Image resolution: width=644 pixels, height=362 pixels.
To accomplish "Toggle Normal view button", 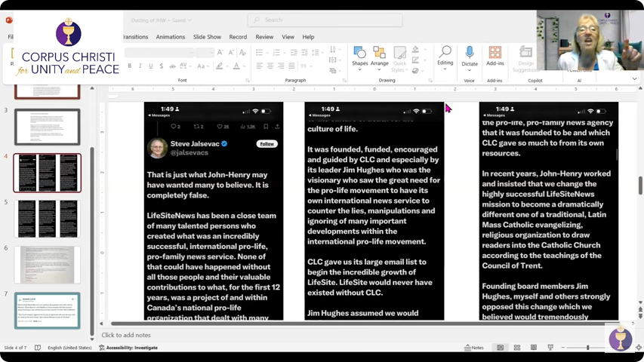I will click(x=501, y=347).
